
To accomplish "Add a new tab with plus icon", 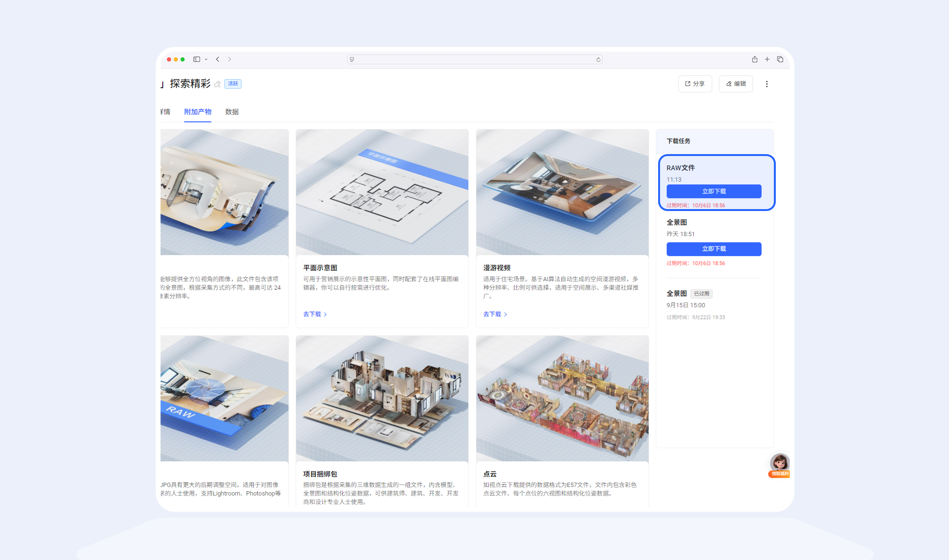I will (x=767, y=59).
